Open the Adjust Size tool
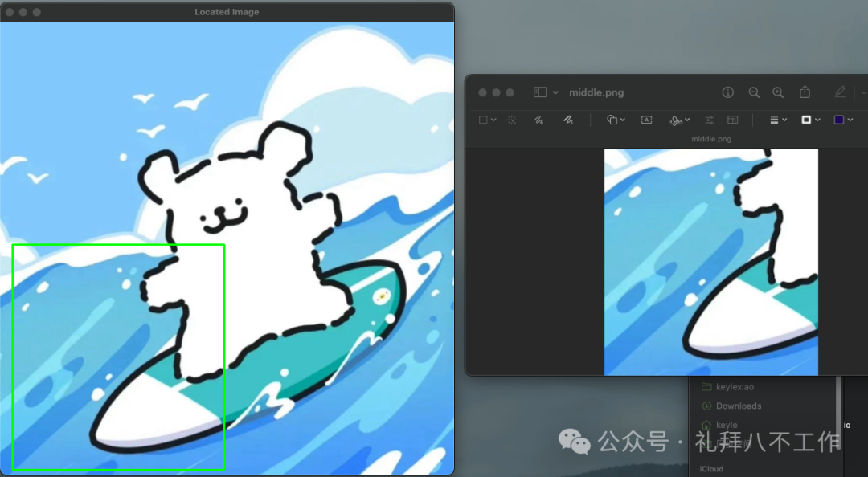This screenshot has width=868, height=477. click(733, 120)
